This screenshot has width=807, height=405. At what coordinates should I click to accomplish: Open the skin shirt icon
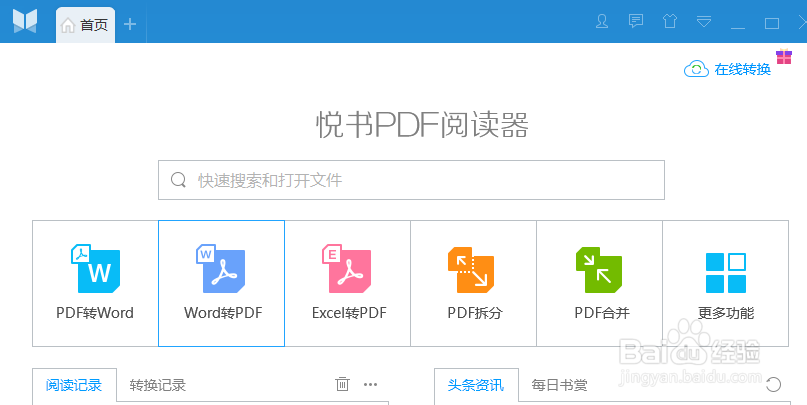click(x=670, y=22)
